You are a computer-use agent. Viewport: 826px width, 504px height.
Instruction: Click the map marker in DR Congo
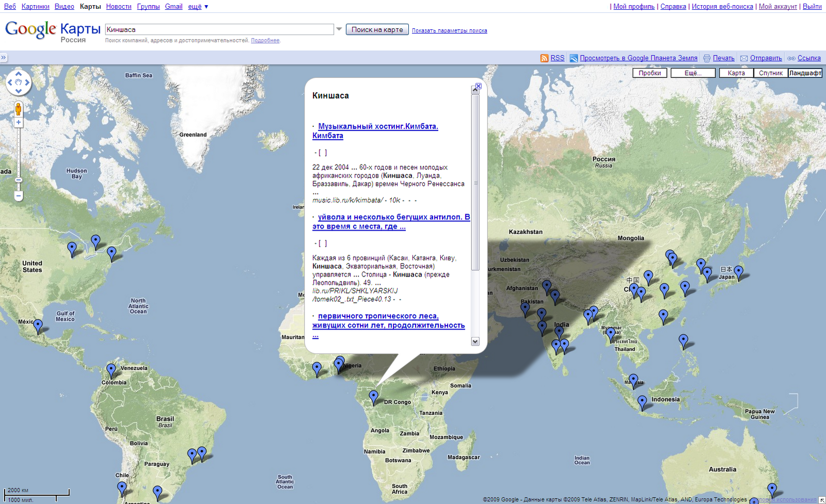374,397
